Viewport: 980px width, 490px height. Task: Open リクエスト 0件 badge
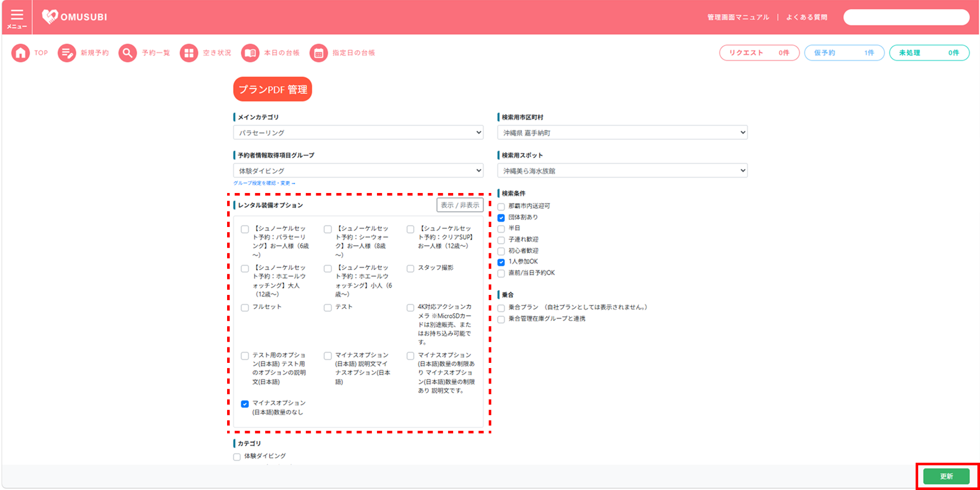[759, 53]
